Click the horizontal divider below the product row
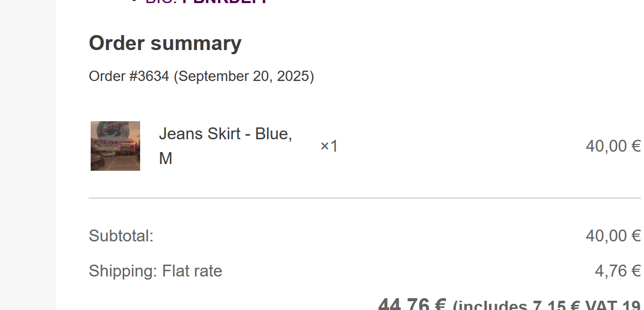Viewport: 644px width, 310px height. [x=364, y=198]
